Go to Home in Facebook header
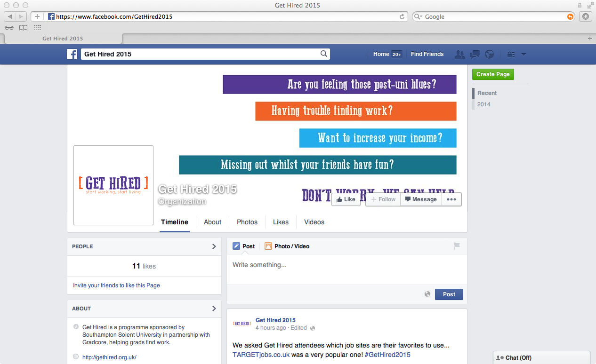This screenshot has width=596, height=364. pyautogui.click(x=381, y=54)
